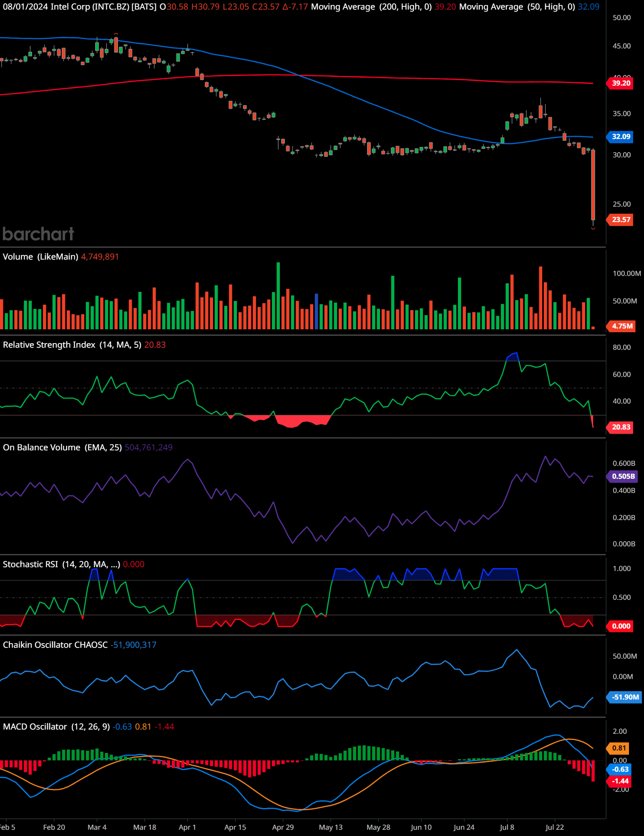Click the Apr 15 date on time axis
This screenshot has height=836, width=644.
[235, 827]
